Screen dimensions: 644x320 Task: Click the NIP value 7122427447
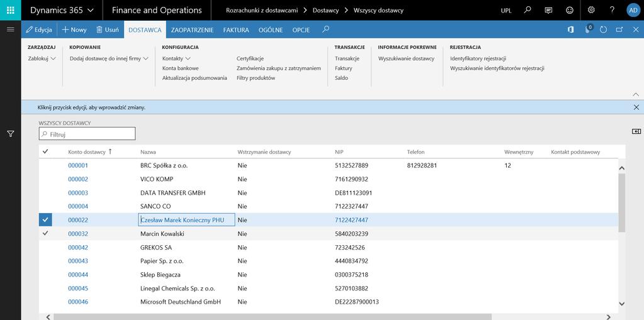click(x=351, y=220)
